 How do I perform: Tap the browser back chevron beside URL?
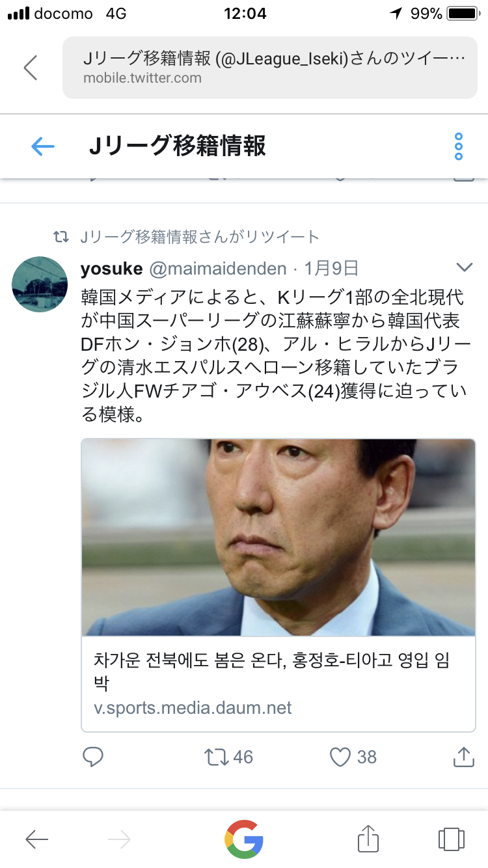point(30,68)
